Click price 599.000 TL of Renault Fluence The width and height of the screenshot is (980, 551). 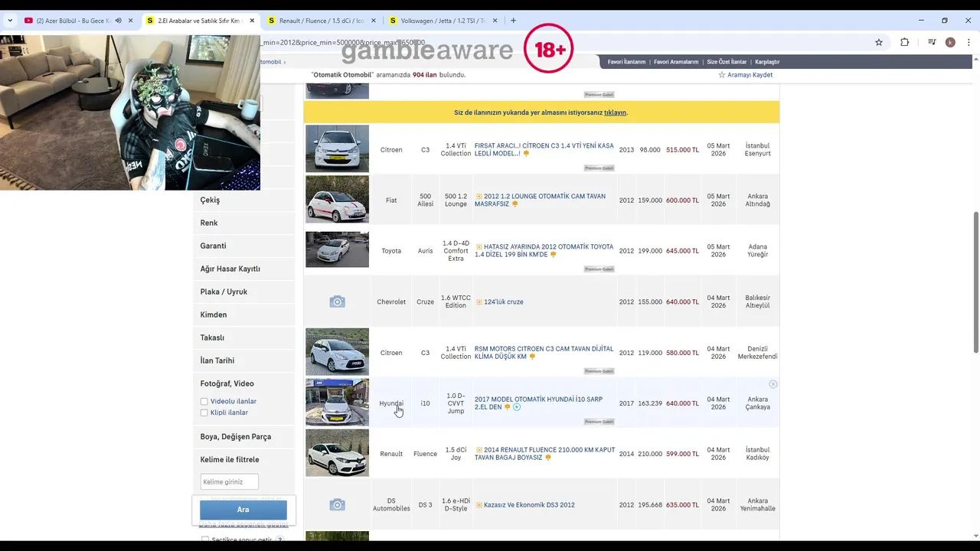pyautogui.click(x=682, y=454)
